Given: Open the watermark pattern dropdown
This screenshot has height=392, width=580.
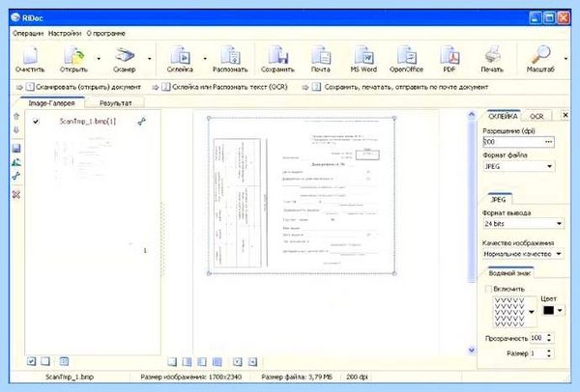Looking at the screenshot, I should tap(532, 312).
